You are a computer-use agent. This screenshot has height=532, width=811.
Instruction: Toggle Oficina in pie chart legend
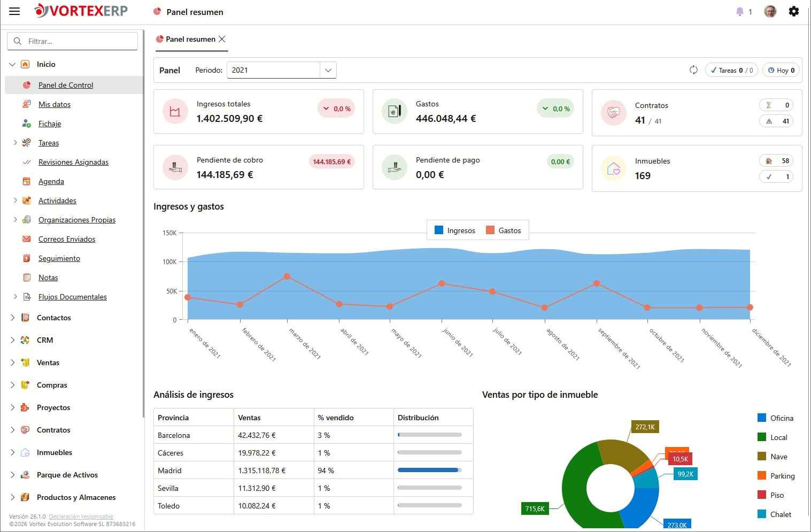tap(775, 418)
